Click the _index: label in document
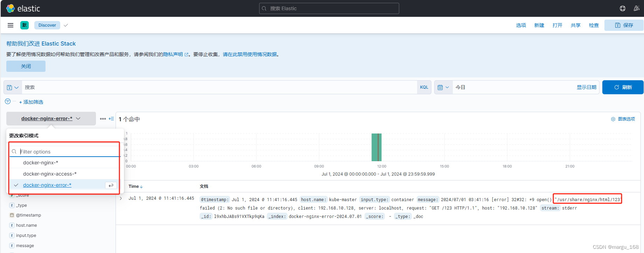The width and height of the screenshot is (644, 253). click(277, 217)
